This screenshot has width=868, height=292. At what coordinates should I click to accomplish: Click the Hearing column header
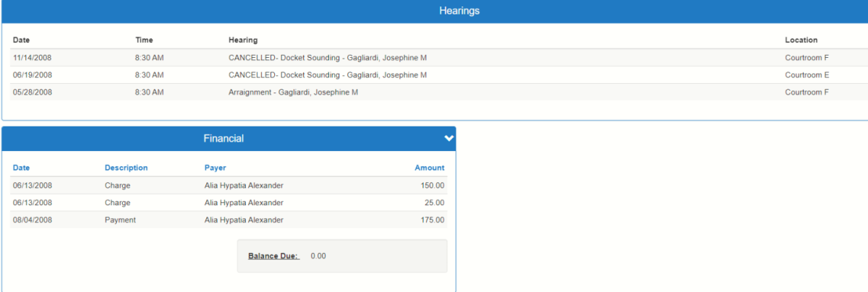coord(243,40)
